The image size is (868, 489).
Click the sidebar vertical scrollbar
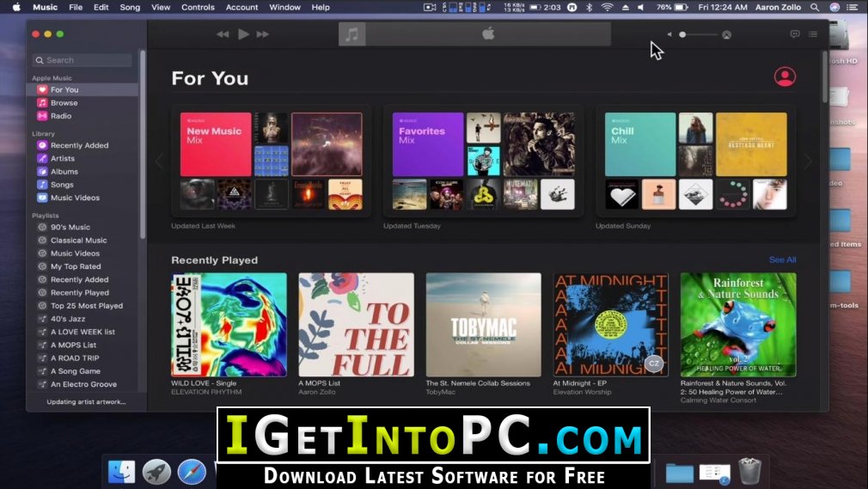coord(143,145)
